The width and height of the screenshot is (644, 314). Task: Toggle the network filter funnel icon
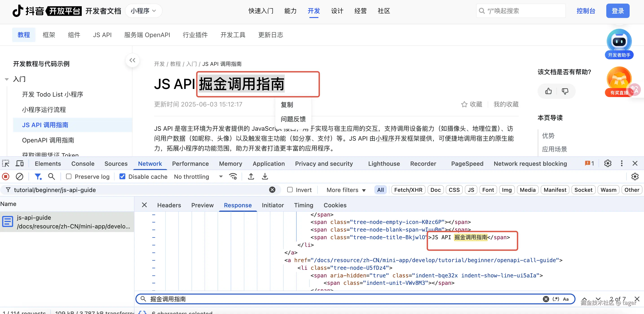(38, 177)
